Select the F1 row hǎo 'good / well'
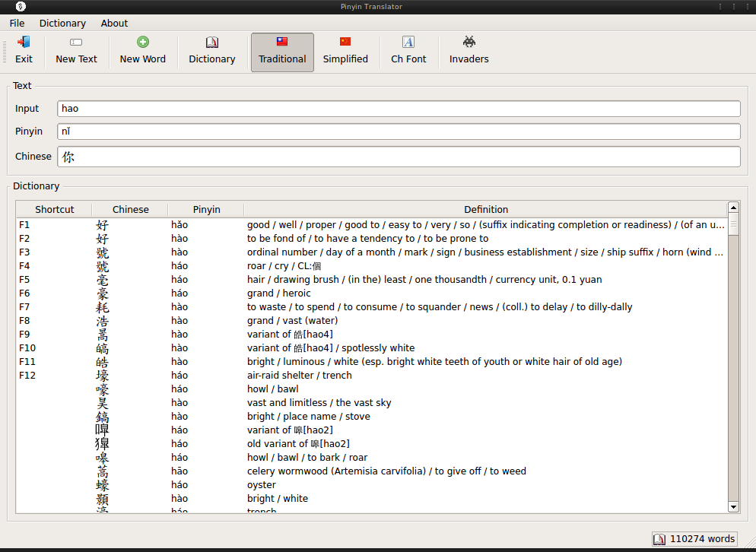This screenshot has width=756, height=552. [x=372, y=224]
